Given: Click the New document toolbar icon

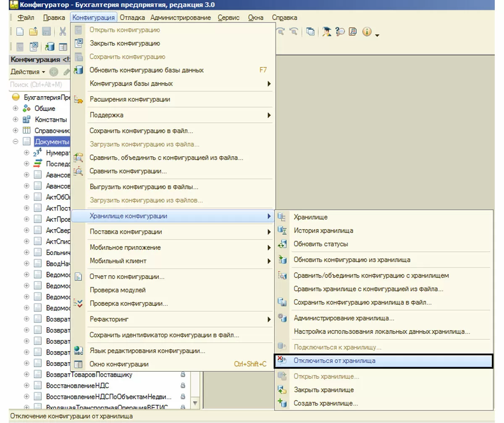Looking at the screenshot, I should 20,32.
